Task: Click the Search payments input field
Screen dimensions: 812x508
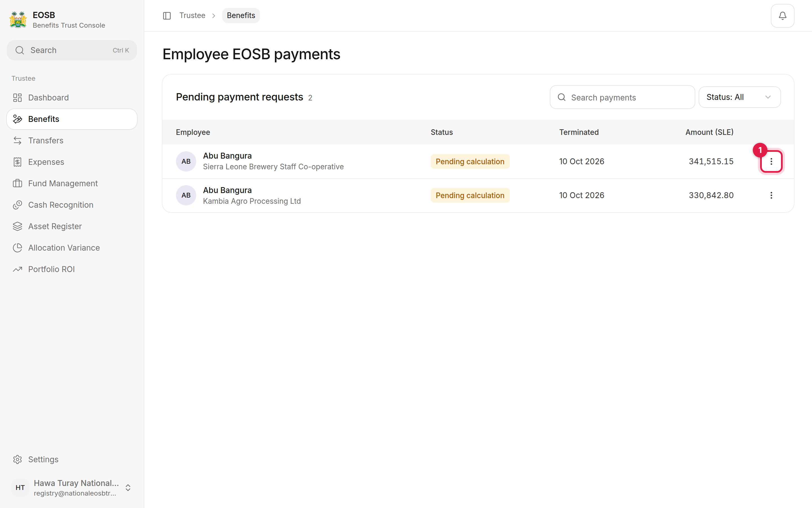Action: [x=623, y=97]
